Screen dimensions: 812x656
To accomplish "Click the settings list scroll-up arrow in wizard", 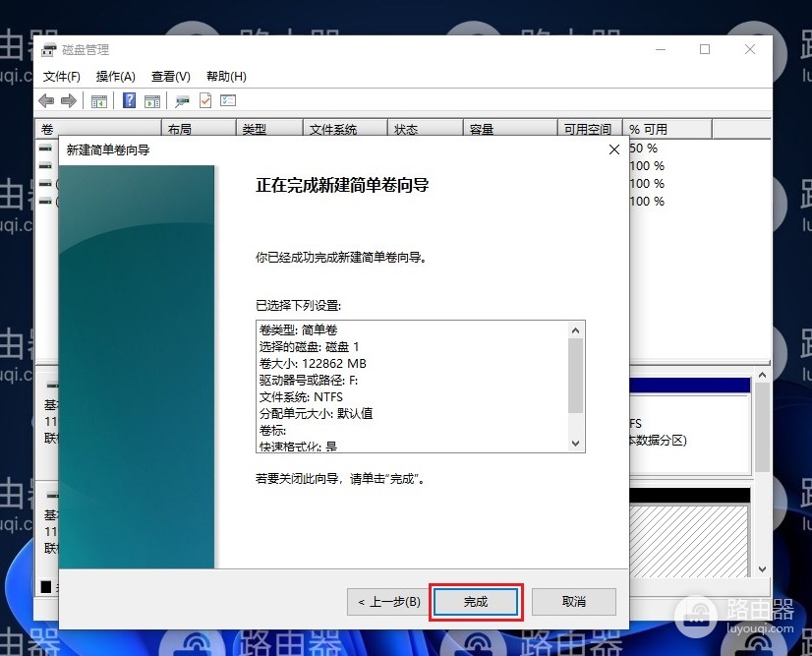I will coord(576,330).
